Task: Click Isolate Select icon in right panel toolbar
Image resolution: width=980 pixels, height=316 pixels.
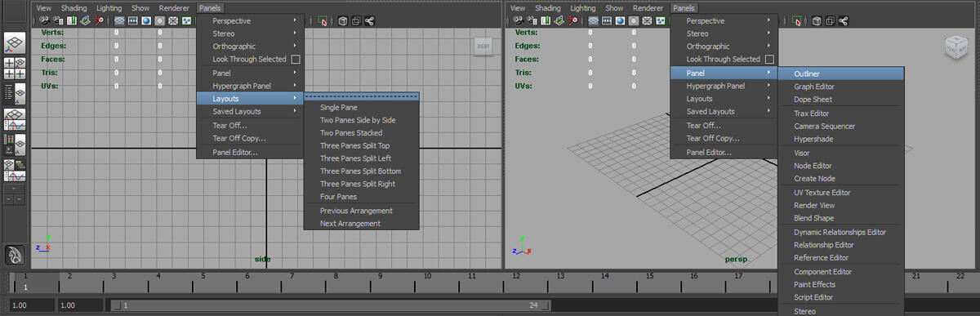Action: pyautogui.click(x=796, y=20)
